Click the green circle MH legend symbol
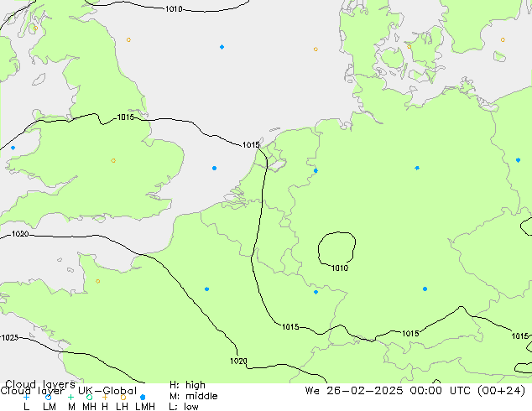Screen dimensions: 532x411 89,397
